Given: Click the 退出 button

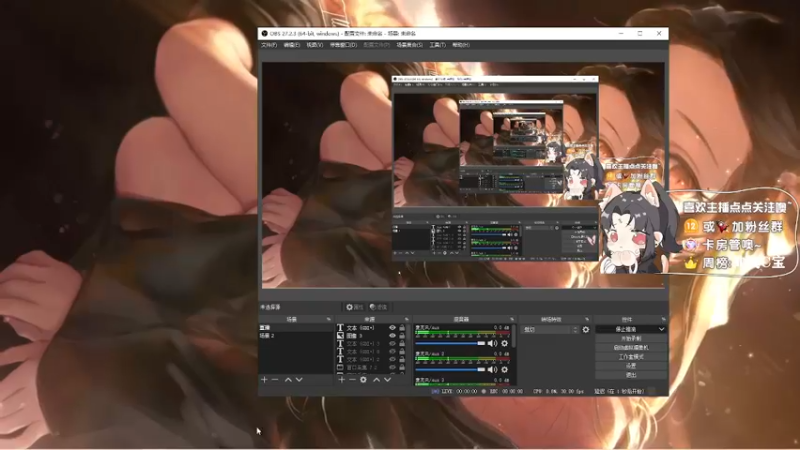Looking at the screenshot, I should tap(631, 375).
